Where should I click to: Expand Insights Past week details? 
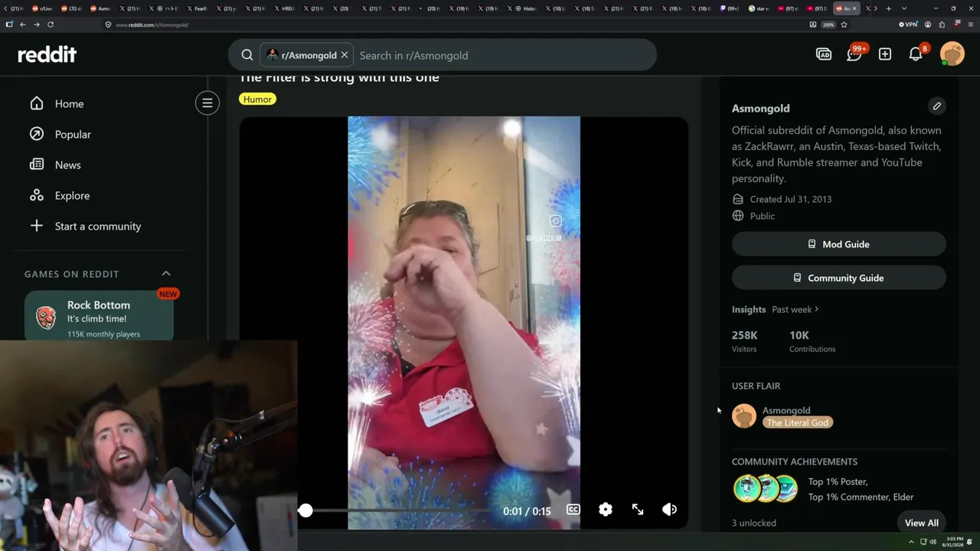coord(795,309)
